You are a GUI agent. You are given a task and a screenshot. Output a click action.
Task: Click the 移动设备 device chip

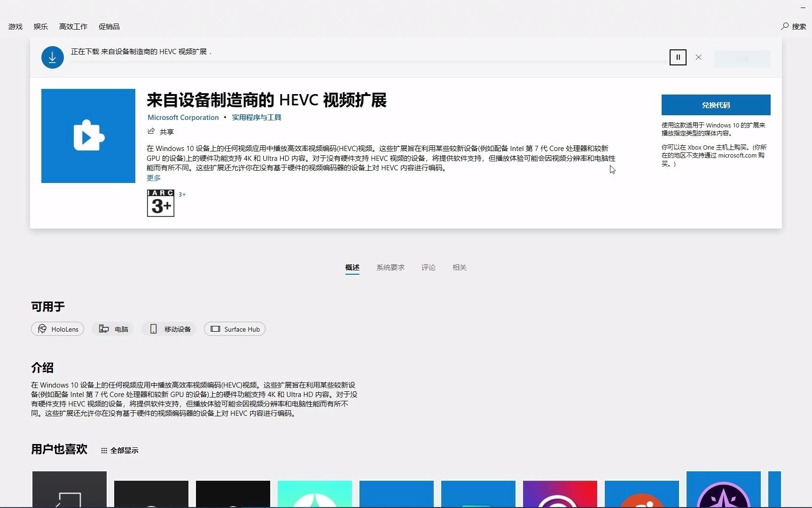(x=170, y=329)
